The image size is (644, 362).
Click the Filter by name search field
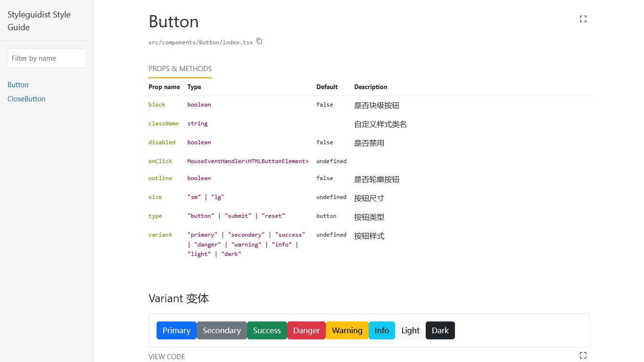(x=47, y=58)
